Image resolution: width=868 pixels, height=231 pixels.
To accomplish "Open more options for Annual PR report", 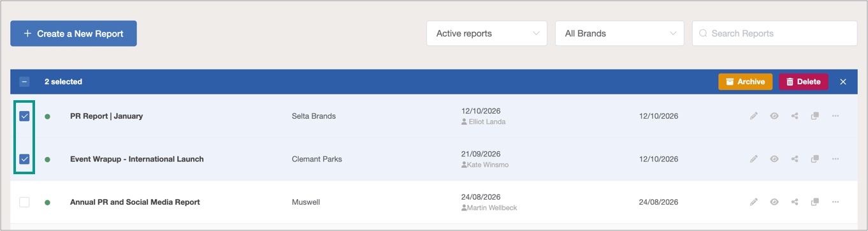I will (x=835, y=202).
